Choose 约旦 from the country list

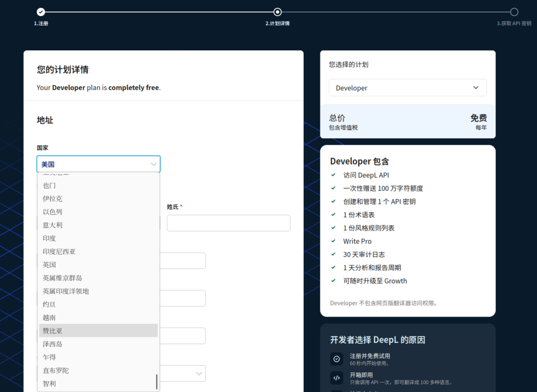(98, 304)
